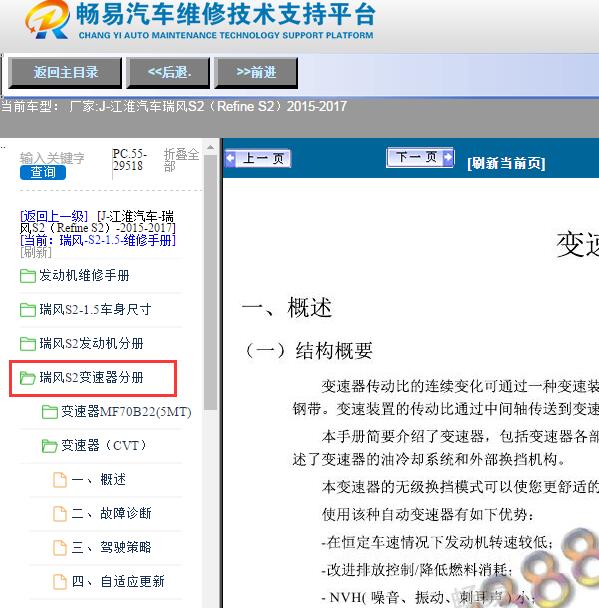Focus the 输入关键字 keyword input field
Image resolution: width=599 pixels, height=608 pixels.
(x=52, y=157)
